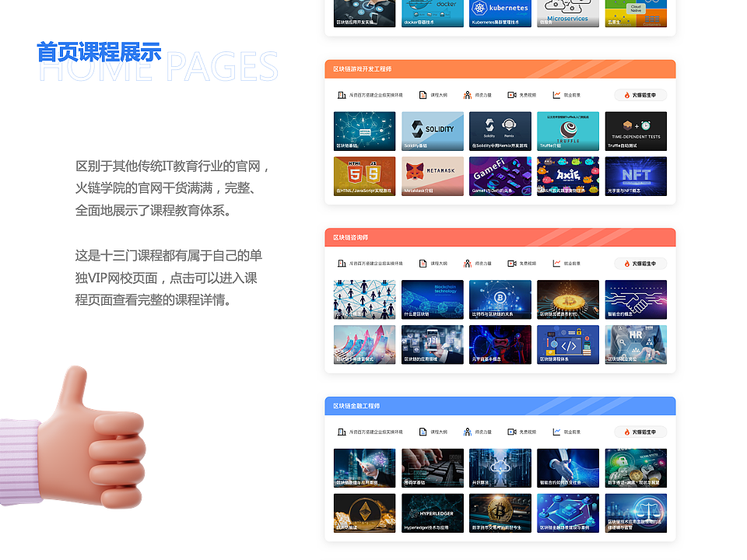Image resolution: width=747 pixels, height=560 pixels.
Task: Click free video camera icon in financial engineer section
Action: click(512, 432)
